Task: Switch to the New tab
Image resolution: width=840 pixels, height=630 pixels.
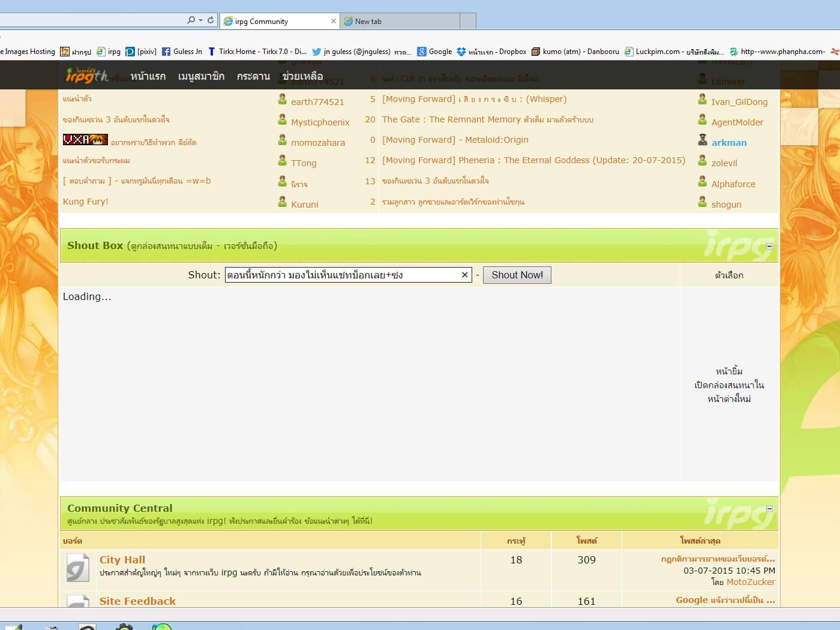Action: tap(401, 21)
